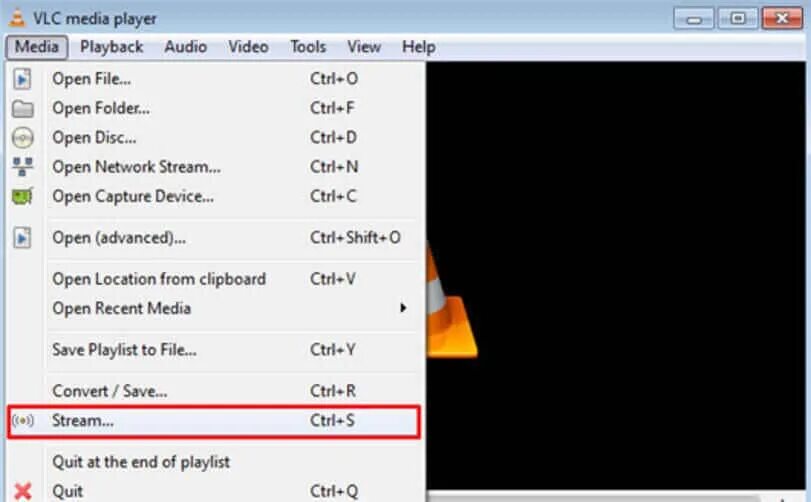The width and height of the screenshot is (811, 502).
Task: Click the Open Capture Device card icon
Action: 22,196
